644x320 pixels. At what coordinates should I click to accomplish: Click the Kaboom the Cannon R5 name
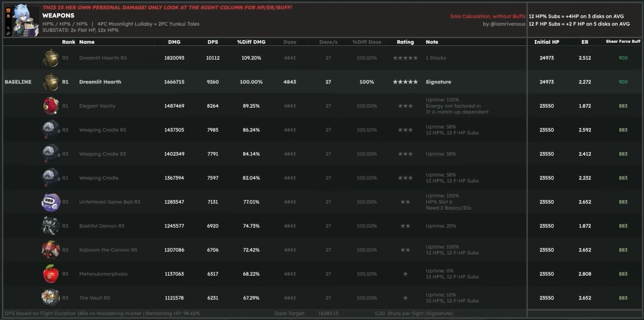click(108, 250)
